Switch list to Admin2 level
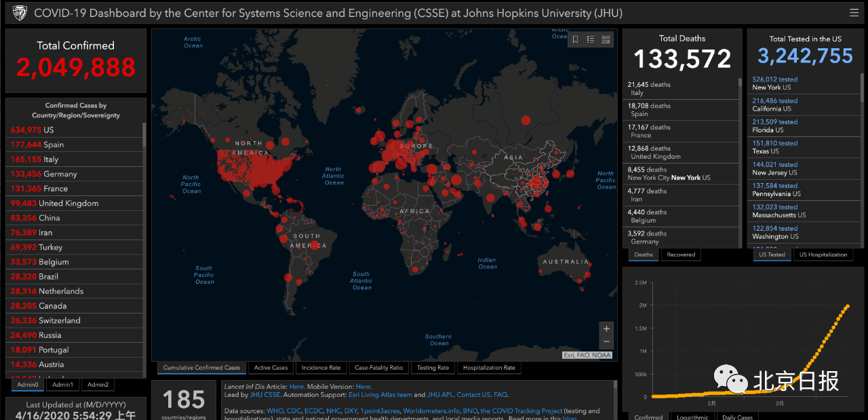This screenshot has height=420, width=868. tap(98, 385)
